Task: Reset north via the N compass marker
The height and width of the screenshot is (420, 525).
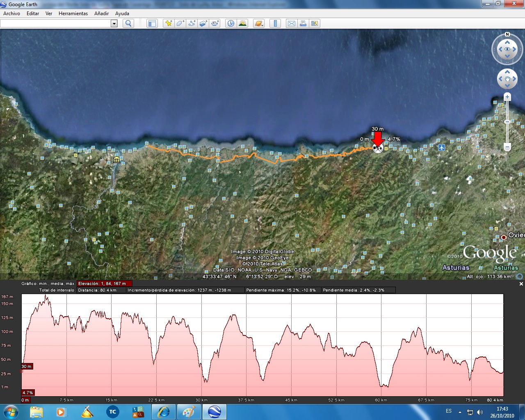Action: [x=507, y=34]
